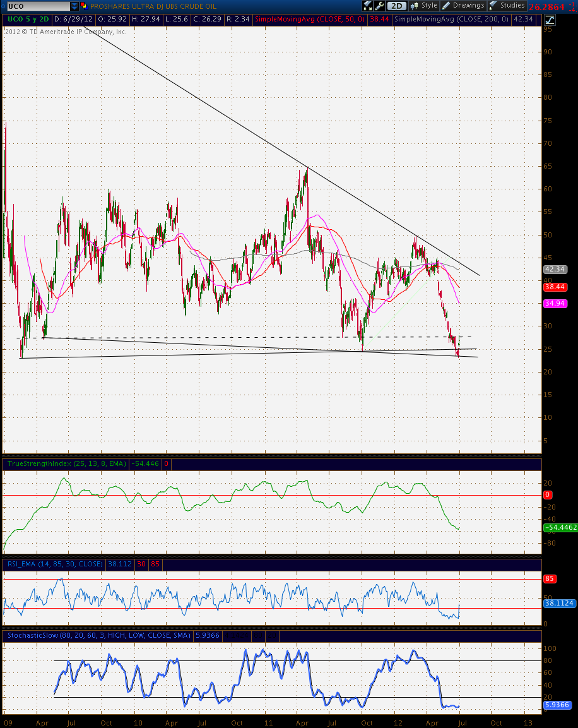Viewport: 578px width, 728px height.
Task: Click the green -54.4462 axis bubble
Action: (x=560, y=527)
